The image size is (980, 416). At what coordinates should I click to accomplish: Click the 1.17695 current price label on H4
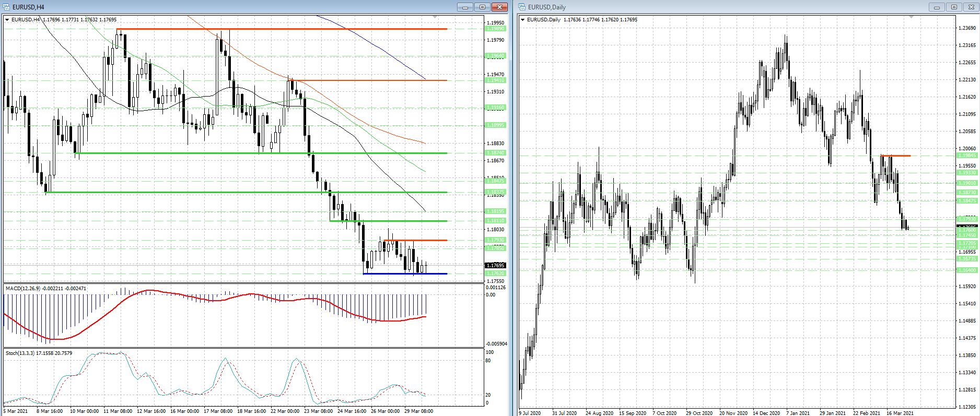495,265
